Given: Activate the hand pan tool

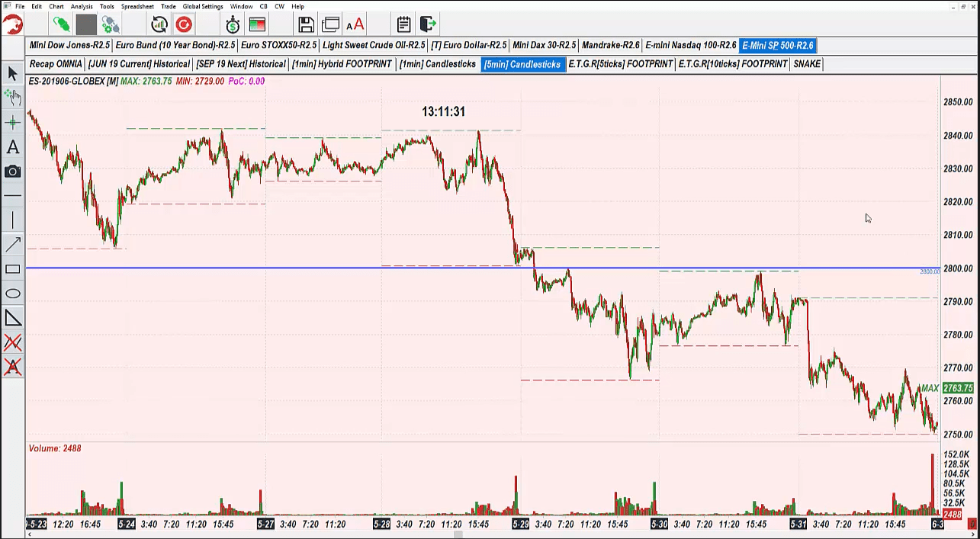Looking at the screenshot, I should tap(12, 97).
